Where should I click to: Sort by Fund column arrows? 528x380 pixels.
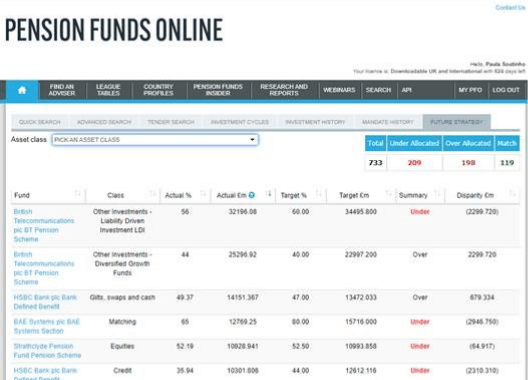point(77,193)
